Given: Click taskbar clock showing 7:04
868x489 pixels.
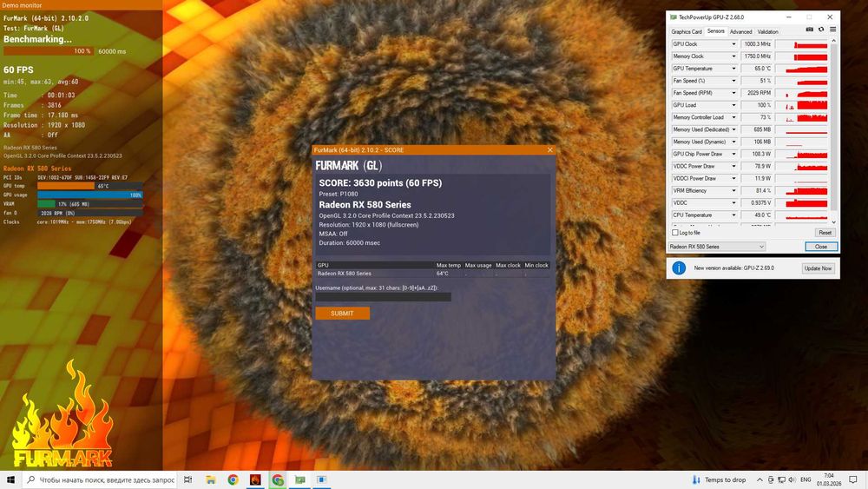Looking at the screenshot, I should 829,479.
